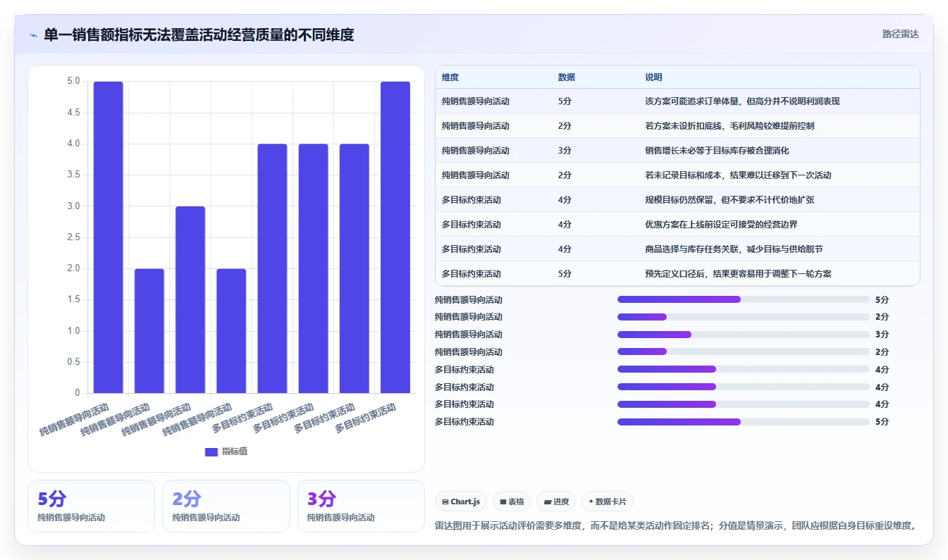Select the 进度 chip
948x560 pixels.
556,502
